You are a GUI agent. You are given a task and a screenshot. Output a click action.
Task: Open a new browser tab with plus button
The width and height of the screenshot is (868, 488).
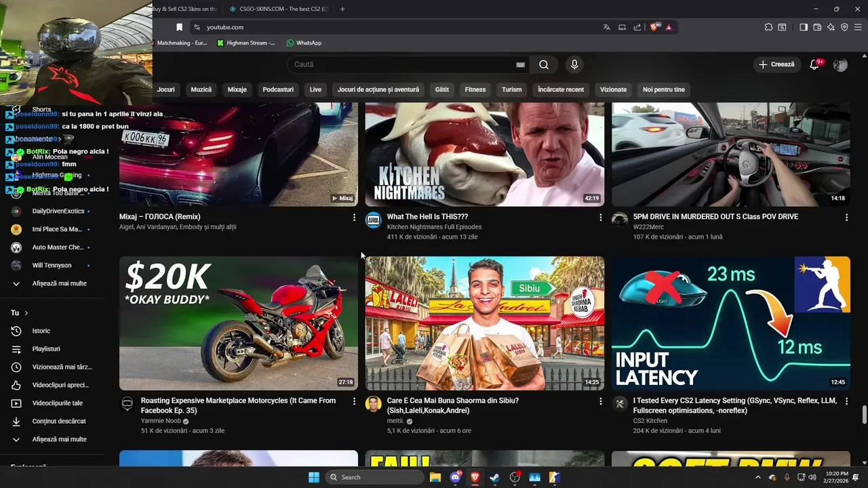[x=342, y=9]
